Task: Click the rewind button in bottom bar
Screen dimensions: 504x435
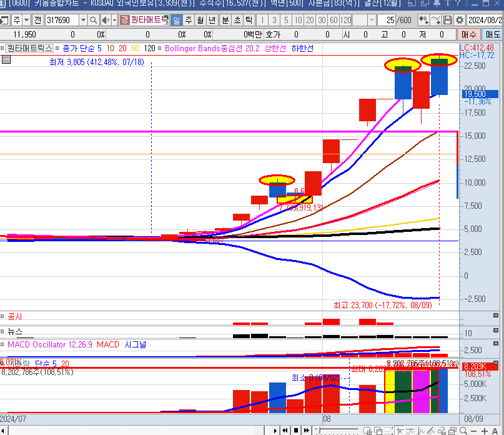Action: pyautogui.click(x=285, y=431)
